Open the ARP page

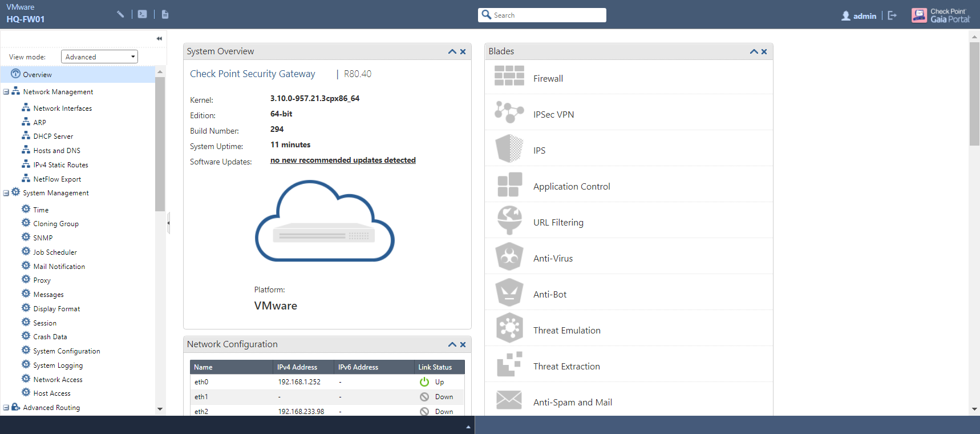coord(39,122)
